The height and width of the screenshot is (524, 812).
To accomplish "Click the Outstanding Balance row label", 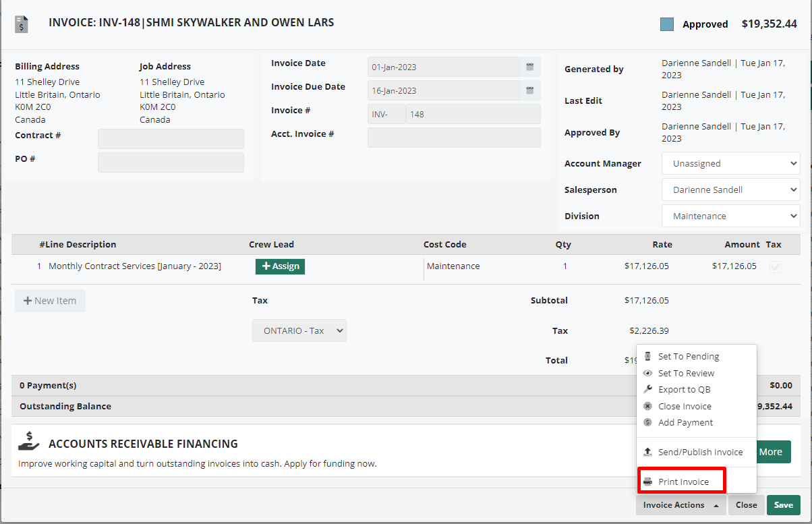I will (x=65, y=407).
